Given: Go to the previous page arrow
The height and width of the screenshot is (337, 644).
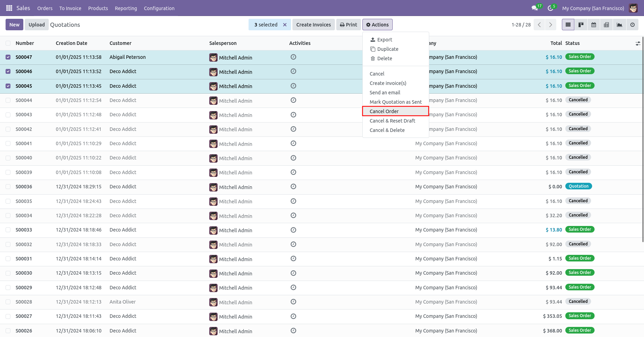Looking at the screenshot, I should pyautogui.click(x=539, y=25).
